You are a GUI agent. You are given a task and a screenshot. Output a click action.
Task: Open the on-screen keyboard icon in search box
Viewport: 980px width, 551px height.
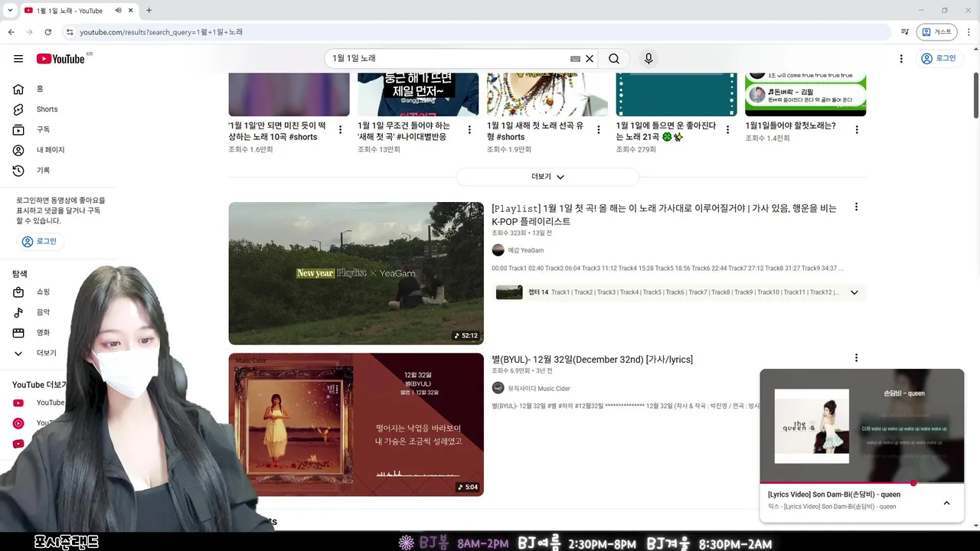coord(576,59)
